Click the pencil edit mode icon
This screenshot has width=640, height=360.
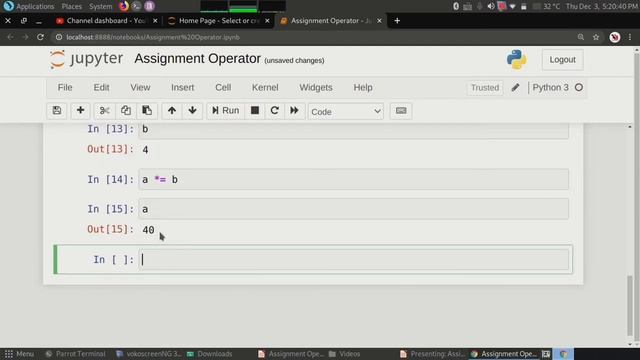[x=515, y=87]
